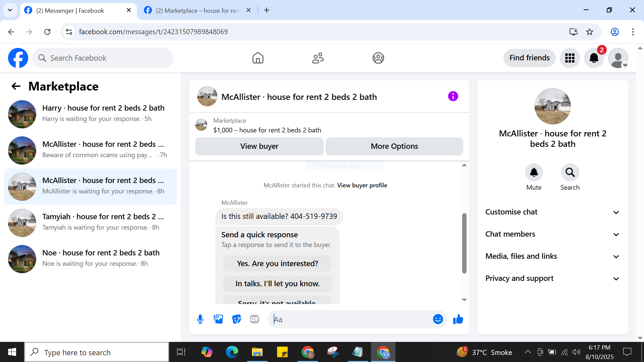
Task: Mute this conversation
Action: [x=534, y=173]
